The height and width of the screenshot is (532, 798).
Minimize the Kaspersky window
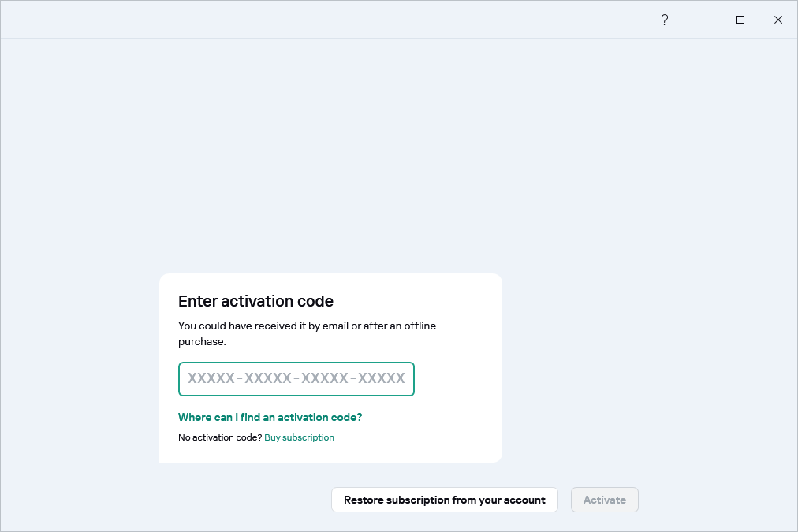coord(702,20)
